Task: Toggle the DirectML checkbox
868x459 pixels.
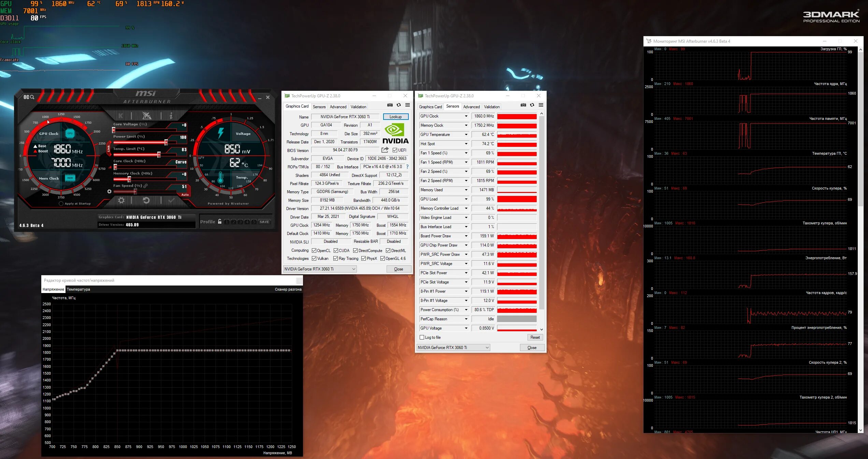Action: [x=388, y=251]
